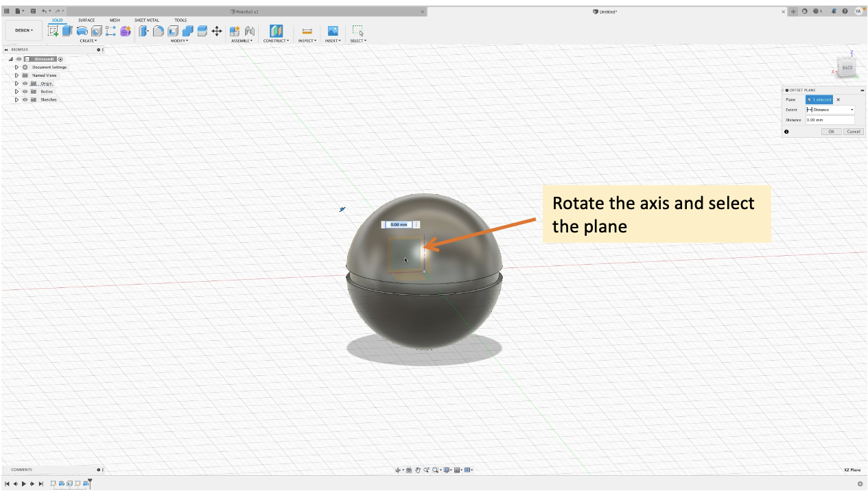Jump to the timeline end

click(41, 483)
